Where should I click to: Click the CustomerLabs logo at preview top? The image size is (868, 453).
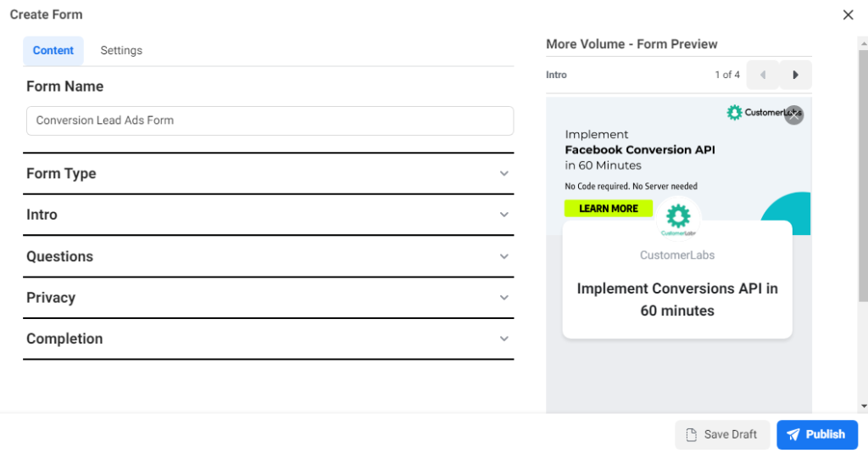click(x=764, y=113)
